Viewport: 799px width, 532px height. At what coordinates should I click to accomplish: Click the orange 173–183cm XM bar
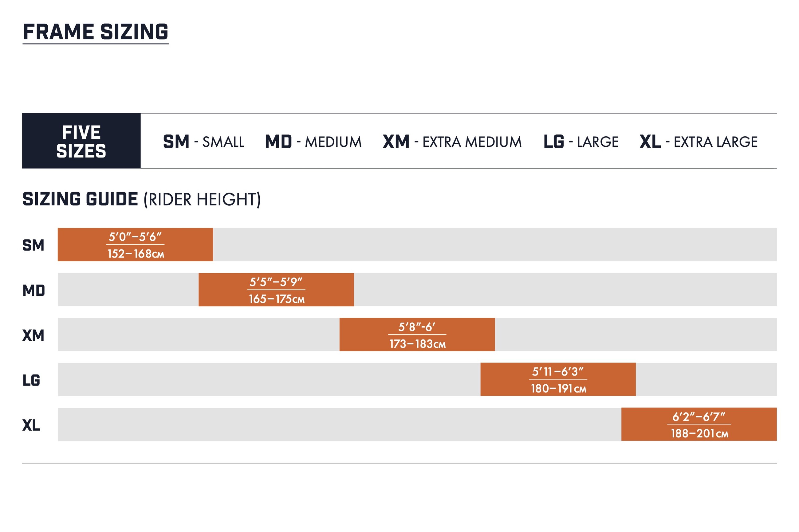[417, 335]
